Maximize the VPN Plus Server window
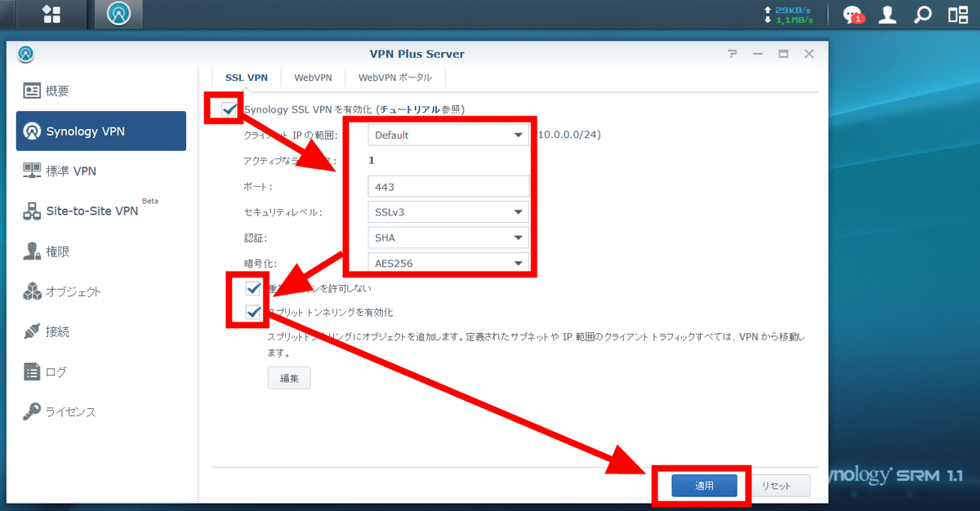The height and width of the screenshot is (511, 980). tap(783, 54)
